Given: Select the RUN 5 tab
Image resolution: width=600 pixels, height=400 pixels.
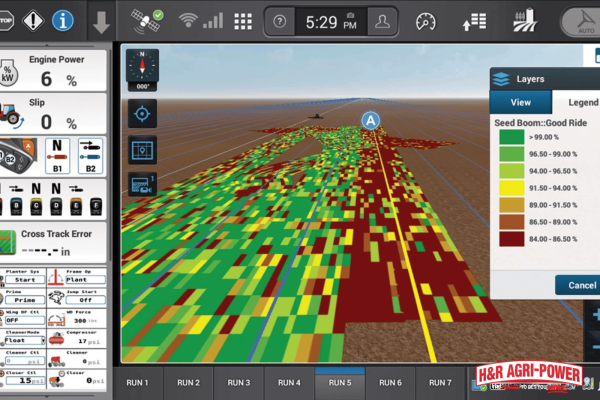Looking at the screenshot, I should [x=340, y=383].
